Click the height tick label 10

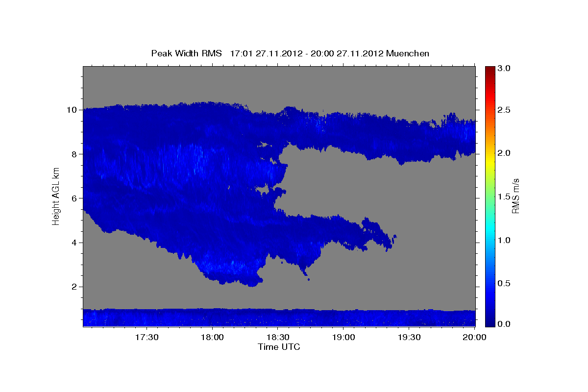[x=73, y=110]
